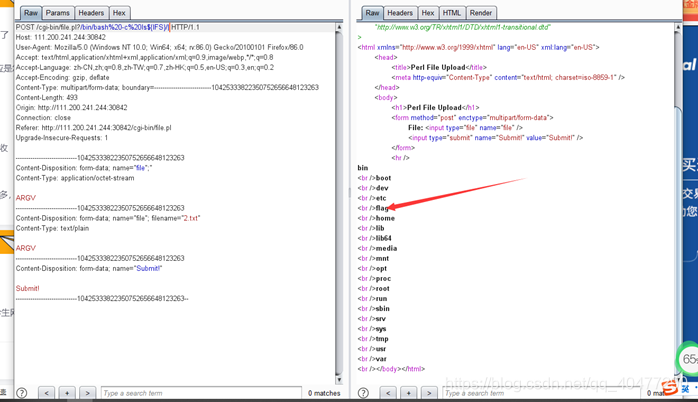The image size is (698, 402).
Task: Click the "sbin" entry in response listing
Action: point(382,309)
